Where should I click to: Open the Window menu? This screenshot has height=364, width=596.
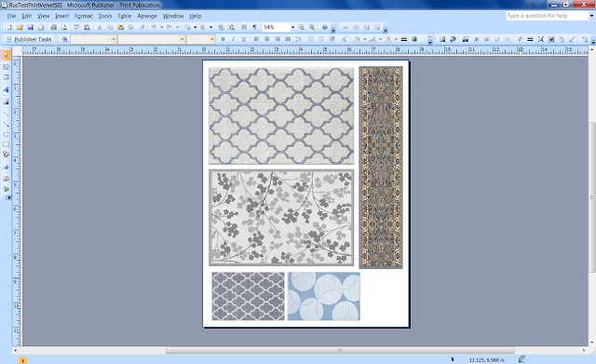[x=173, y=16]
